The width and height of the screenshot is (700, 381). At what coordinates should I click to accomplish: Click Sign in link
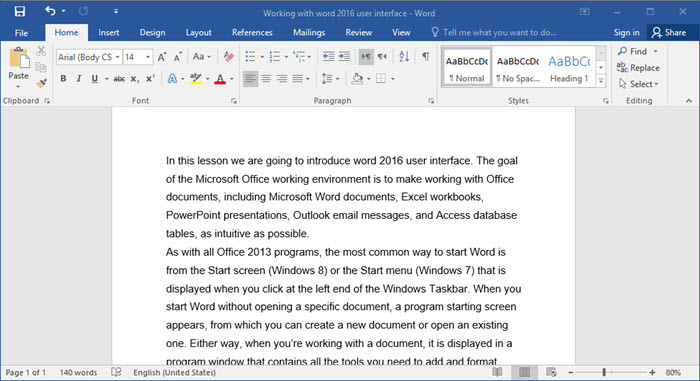pyautogui.click(x=626, y=33)
